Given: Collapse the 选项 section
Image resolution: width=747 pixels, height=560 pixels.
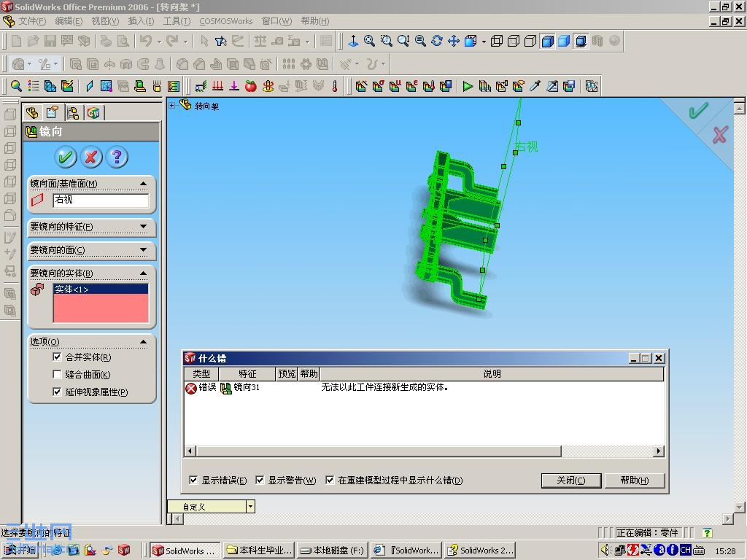Looking at the screenshot, I should pos(144,341).
